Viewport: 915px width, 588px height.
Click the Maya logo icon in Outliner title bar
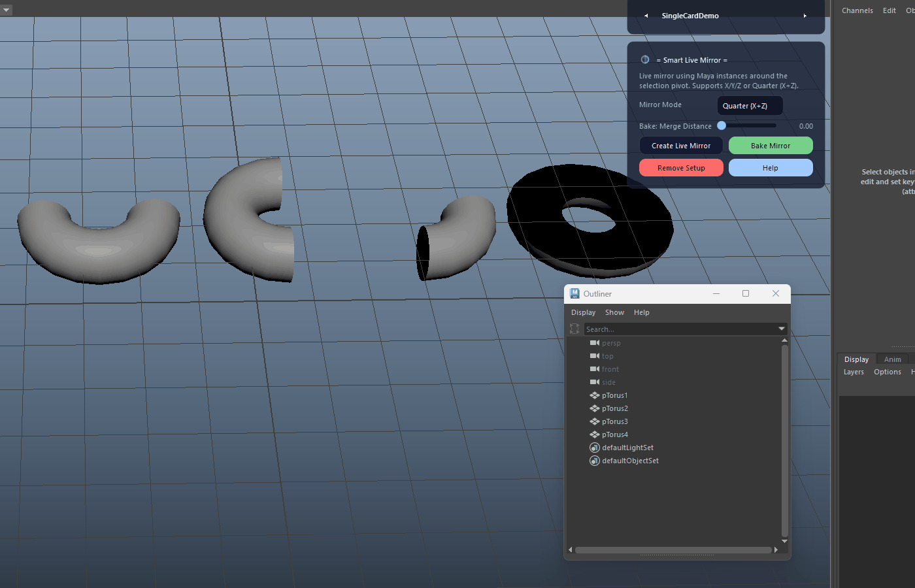574,293
